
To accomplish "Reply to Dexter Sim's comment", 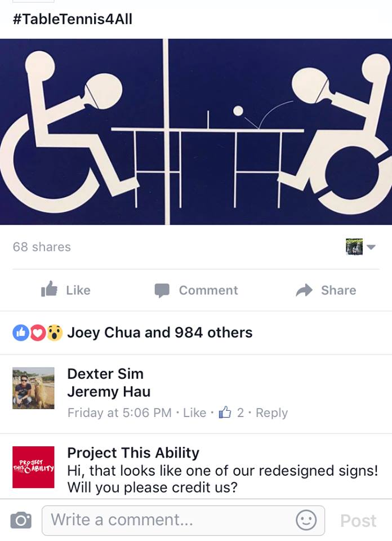I will [x=271, y=413].
